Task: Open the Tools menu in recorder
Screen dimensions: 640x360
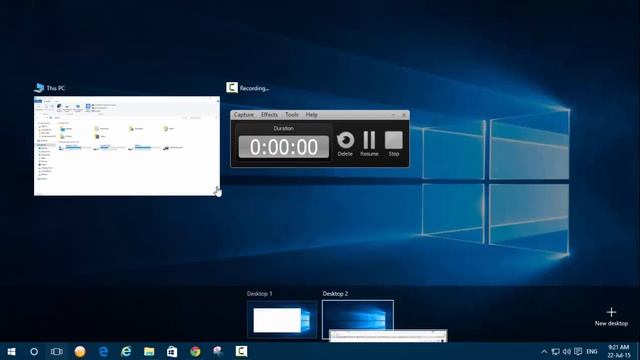Action: click(x=292, y=115)
